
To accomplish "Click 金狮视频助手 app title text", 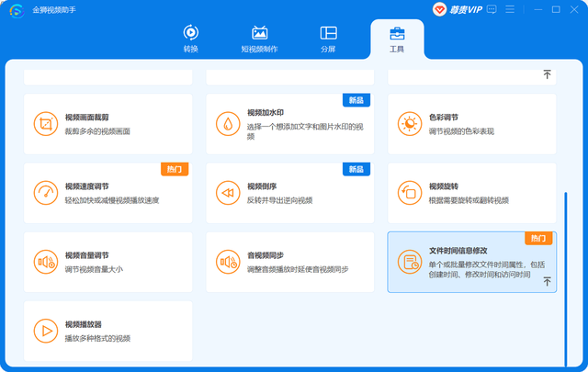I will [54, 10].
